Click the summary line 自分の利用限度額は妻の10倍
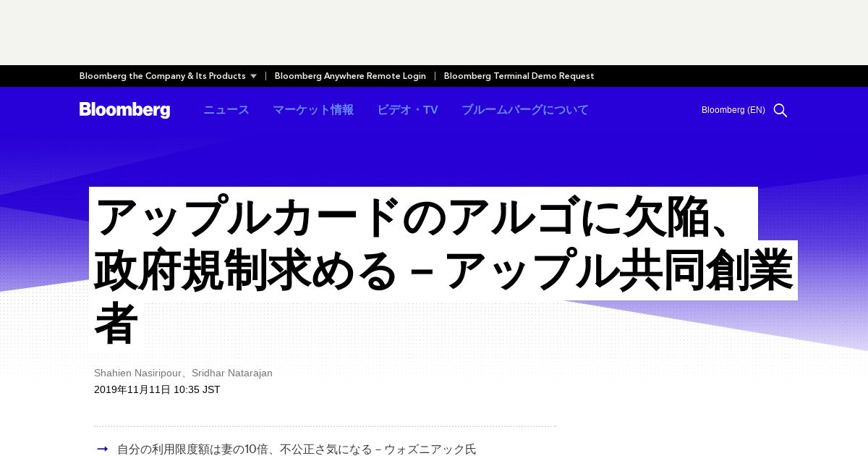 click(297, 449)
